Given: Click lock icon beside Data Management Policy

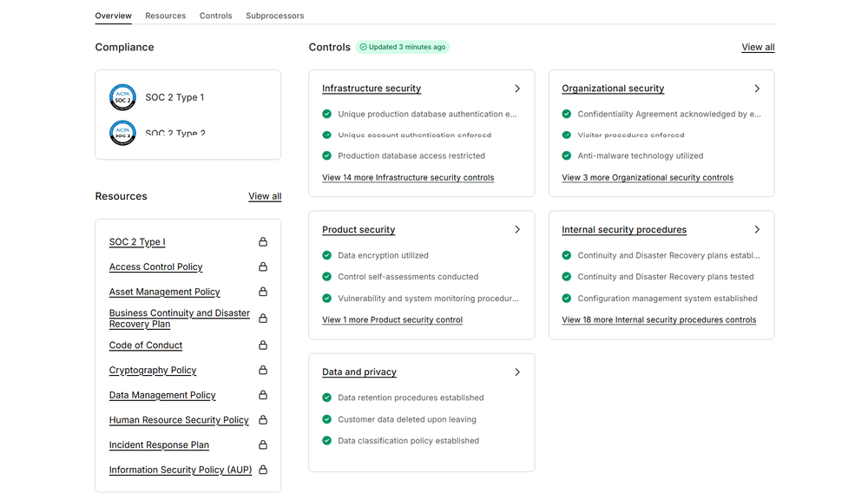Looking at the screenshot, I should pyautogui.click(x=263, y=395).
